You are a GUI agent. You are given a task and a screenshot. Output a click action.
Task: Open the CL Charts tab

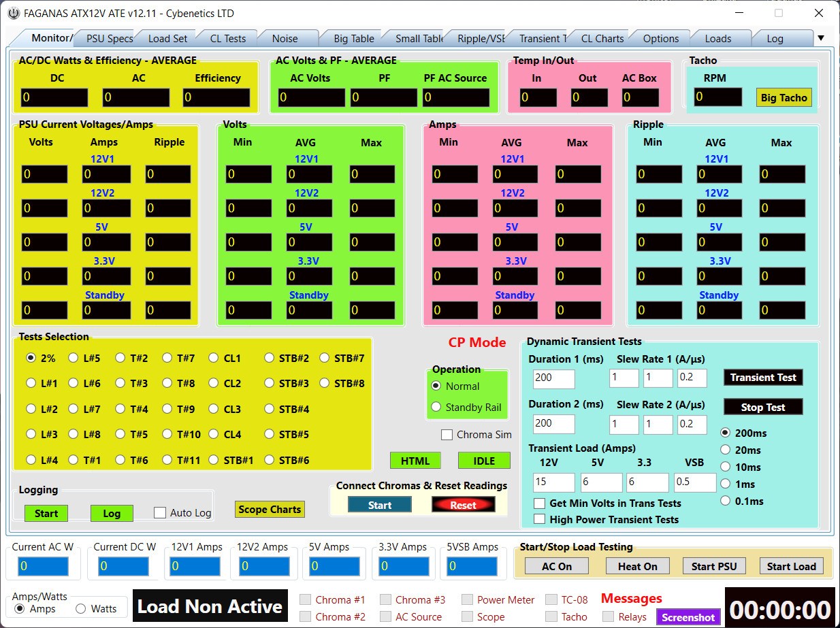[x=602, y=38]
